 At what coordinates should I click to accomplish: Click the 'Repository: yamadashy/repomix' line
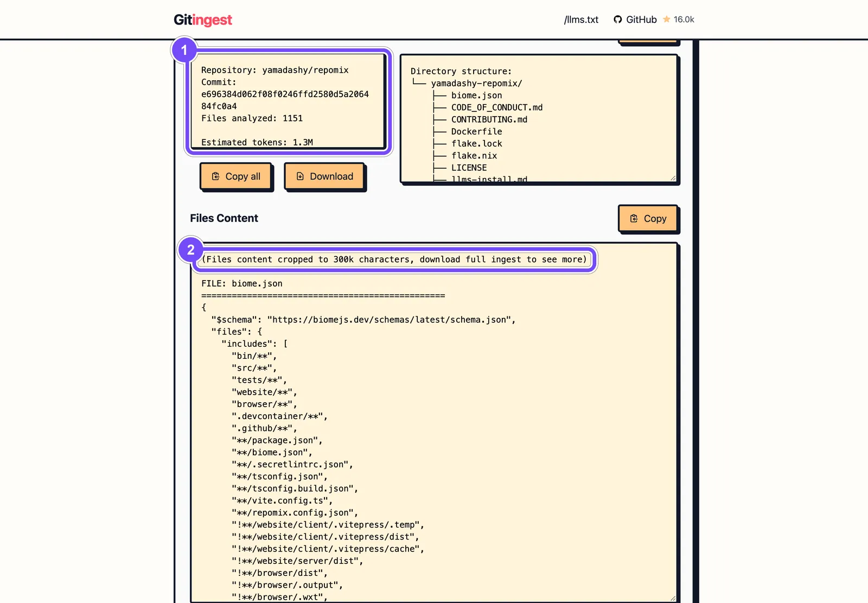click(x=275, y=70)
